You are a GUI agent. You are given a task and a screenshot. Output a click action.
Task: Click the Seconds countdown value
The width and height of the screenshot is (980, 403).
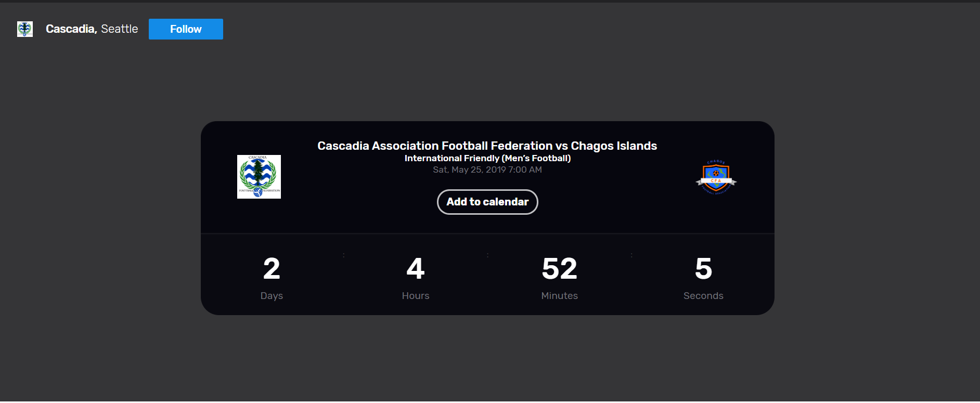click(x=703, y=269)
